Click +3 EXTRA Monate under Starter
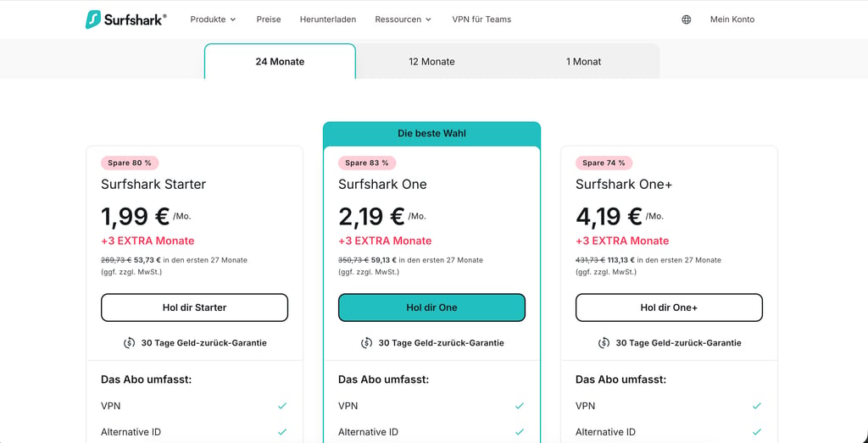 click(147, 241)
